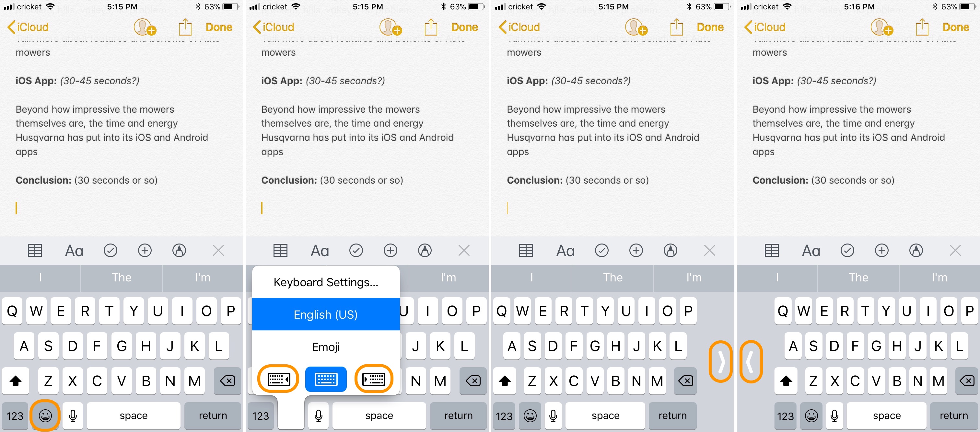Toggle the full-width keyboard layout
The height and width of the screenshot is (432, 980).
(x=327, y=378)
